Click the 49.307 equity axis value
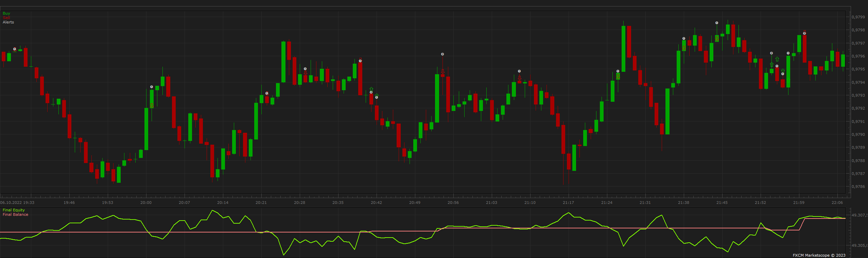868x258 pixels. 860,215
